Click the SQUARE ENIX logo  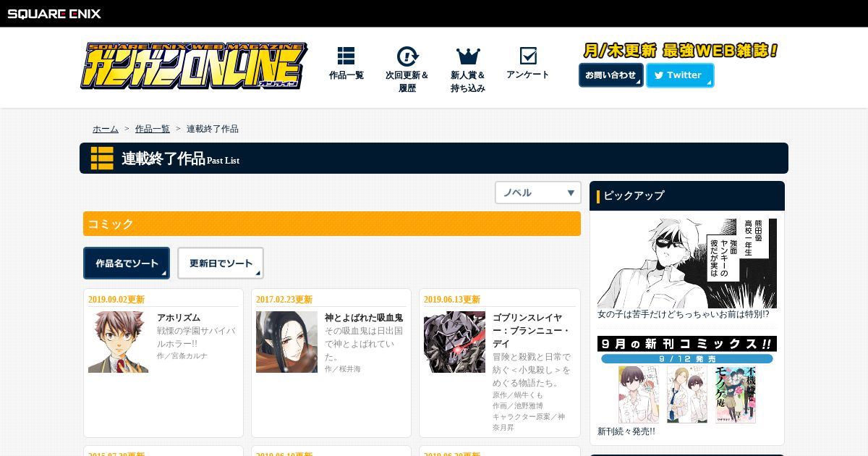pyautogui.click(x=54, y=13)
